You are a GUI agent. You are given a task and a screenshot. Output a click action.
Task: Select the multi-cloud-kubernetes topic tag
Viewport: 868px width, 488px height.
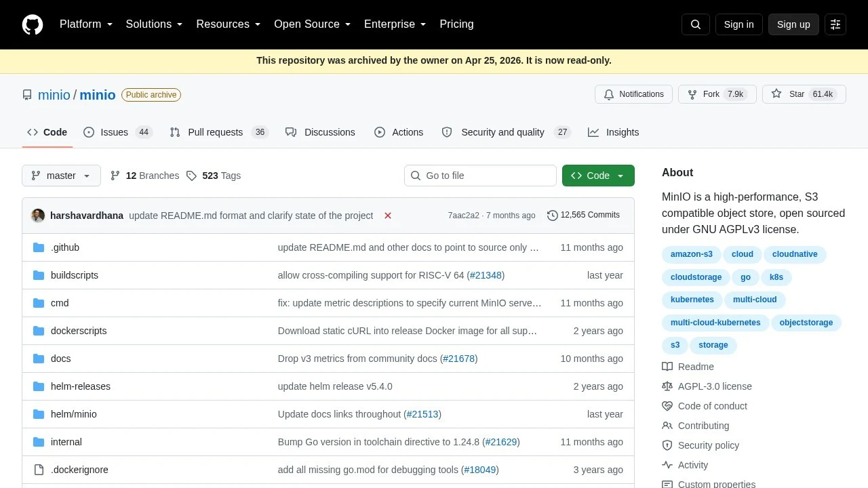coord(715,323)
